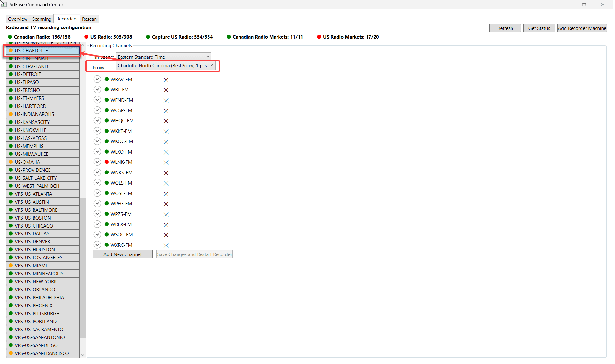This screenshot has height=364, width=615.
Task: Select the US-OMAHA recorder
Action: point(43,162)
